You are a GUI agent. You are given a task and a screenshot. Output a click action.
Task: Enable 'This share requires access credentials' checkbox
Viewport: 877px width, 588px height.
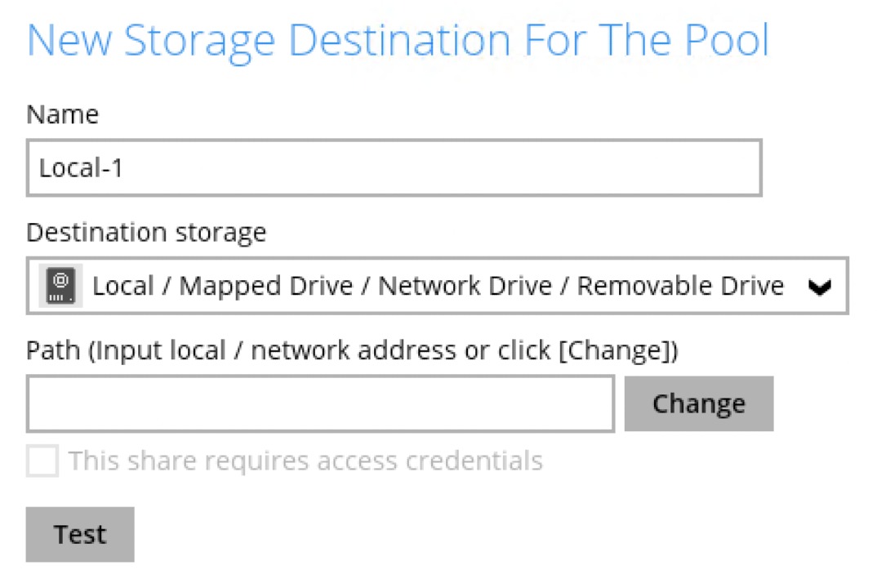[x=42, y=461]
